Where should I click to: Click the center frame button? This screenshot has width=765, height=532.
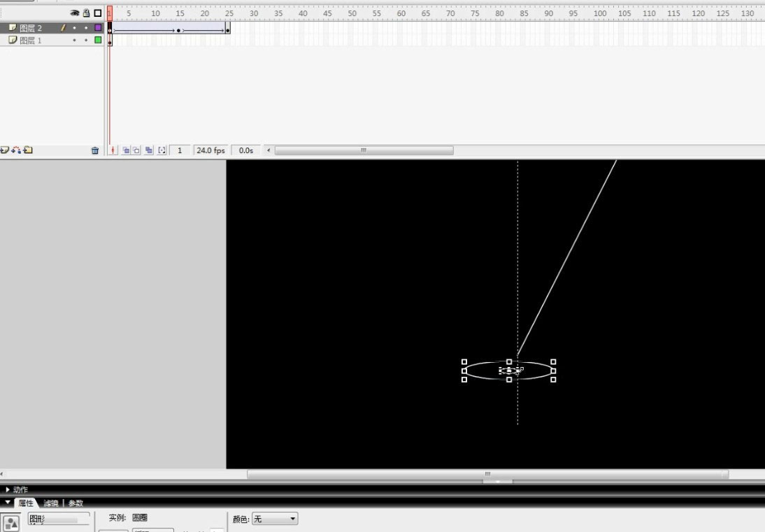(113, 150)
